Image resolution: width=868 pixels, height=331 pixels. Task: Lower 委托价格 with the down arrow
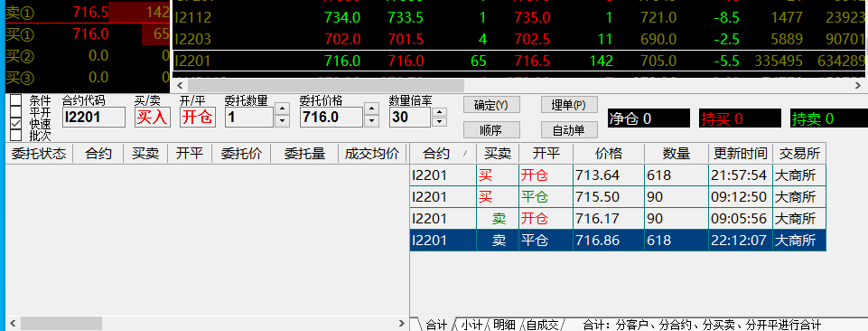pos(372,120)
